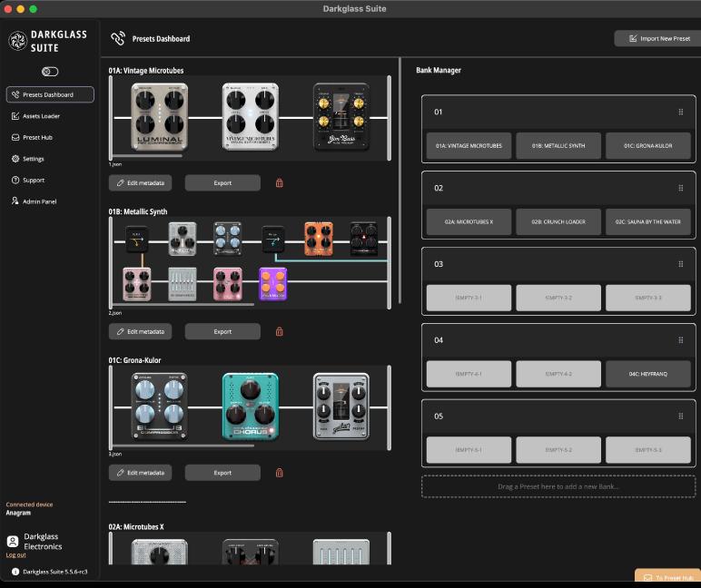Open the Admin Panel

pos(39,201)
